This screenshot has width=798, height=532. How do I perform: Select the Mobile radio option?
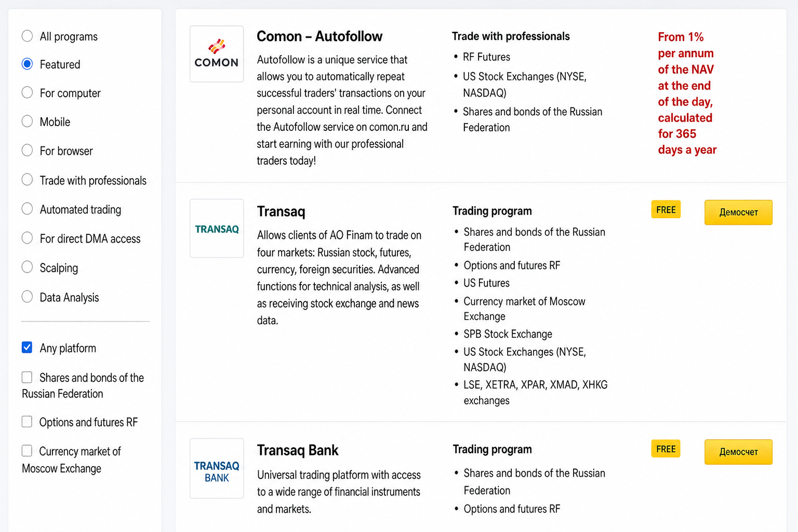[x=27, y=122]
